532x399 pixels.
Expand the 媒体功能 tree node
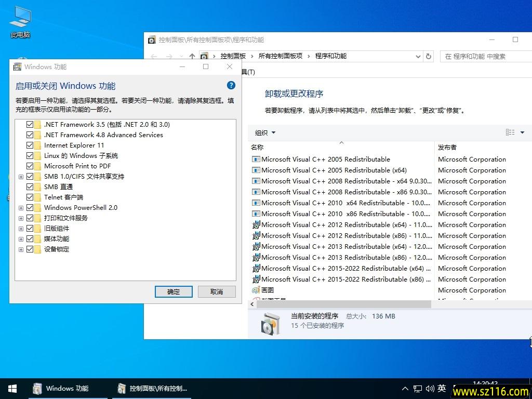point(21,238)
